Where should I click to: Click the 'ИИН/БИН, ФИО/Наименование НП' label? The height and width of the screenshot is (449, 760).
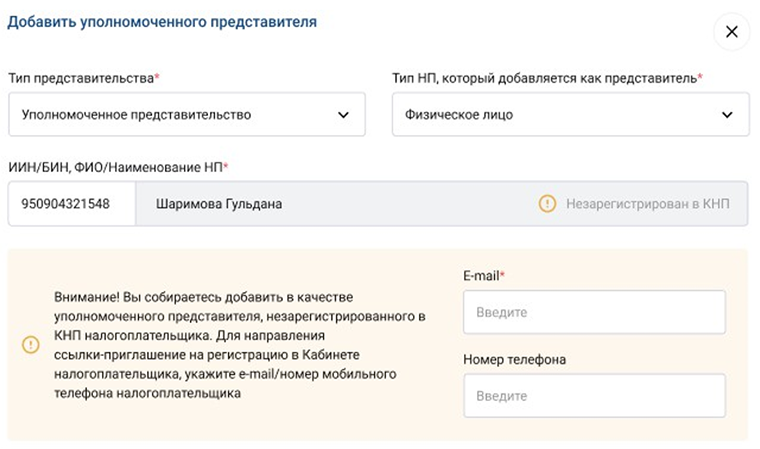[x=116, y=166]
